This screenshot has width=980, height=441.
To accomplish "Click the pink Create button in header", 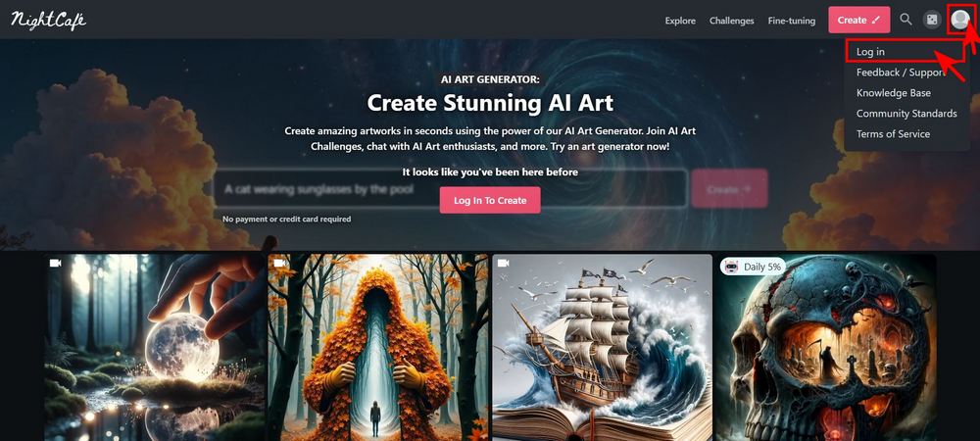I will (x=858, y=20).
